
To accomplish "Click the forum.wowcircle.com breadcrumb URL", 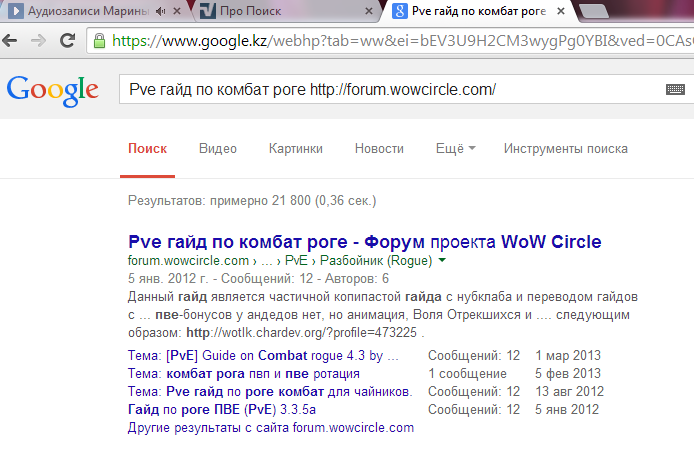I will 188,261.
